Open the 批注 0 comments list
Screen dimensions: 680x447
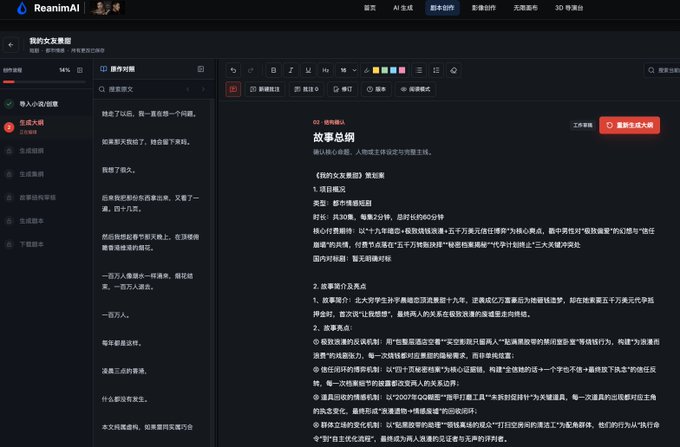pos(307,89)
